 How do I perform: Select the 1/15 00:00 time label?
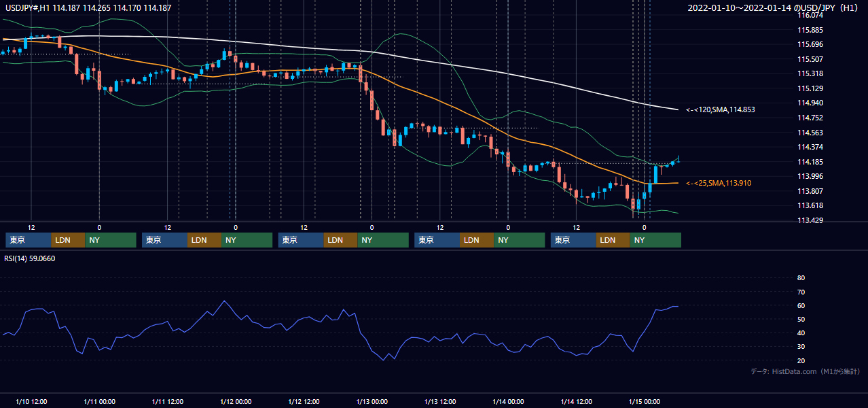coord(645,401)
